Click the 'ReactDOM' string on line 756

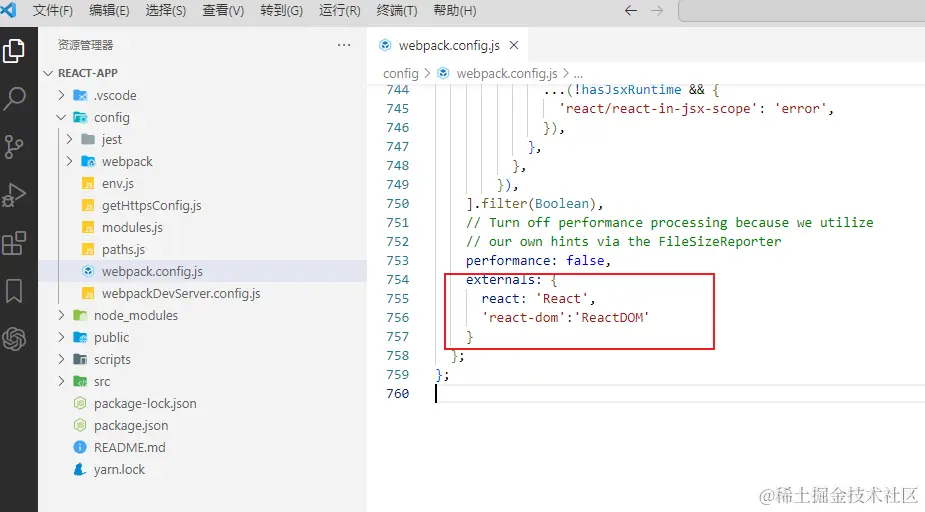click(x=611, y=317)
